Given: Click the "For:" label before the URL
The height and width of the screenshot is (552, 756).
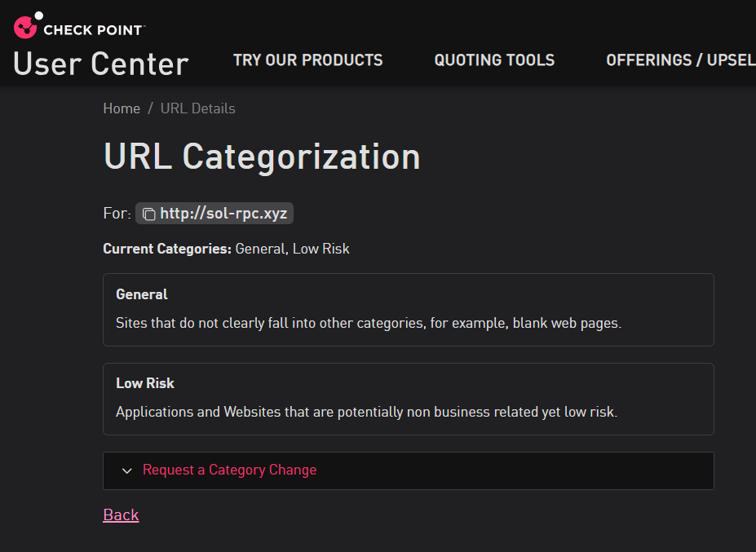Looking at the screenshot, I should [x=117, y=214].
